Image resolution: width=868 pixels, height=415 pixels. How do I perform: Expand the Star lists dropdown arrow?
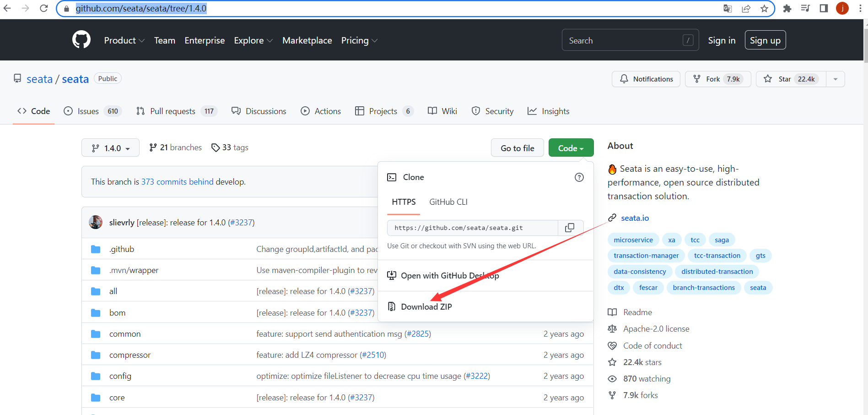coord(836,79)
